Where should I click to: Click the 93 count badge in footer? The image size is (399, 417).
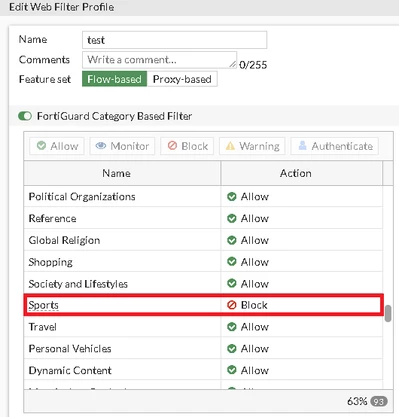coord(379,401)
